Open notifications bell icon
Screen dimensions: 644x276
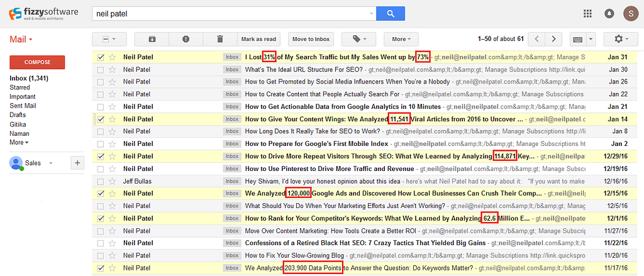click(609, 14)
